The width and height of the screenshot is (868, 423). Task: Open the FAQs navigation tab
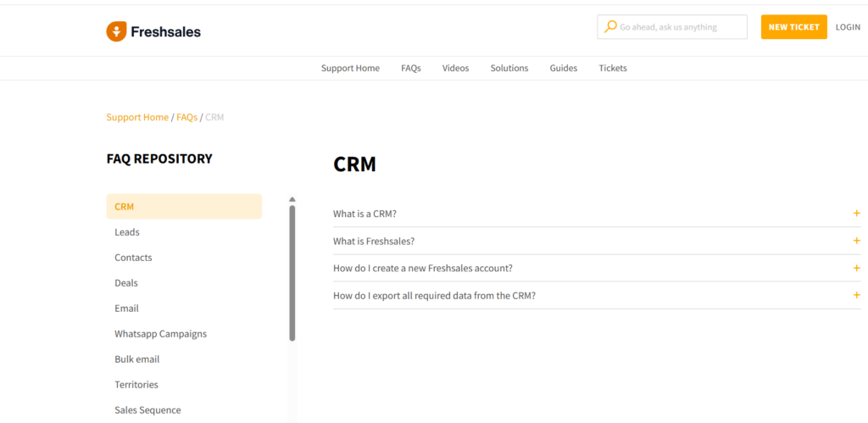[411, 68]
